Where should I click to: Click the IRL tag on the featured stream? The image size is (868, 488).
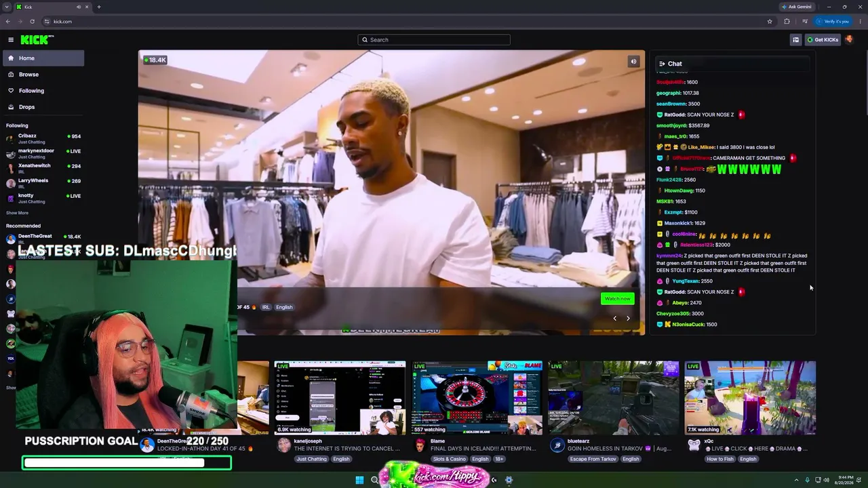click(266, 307)
